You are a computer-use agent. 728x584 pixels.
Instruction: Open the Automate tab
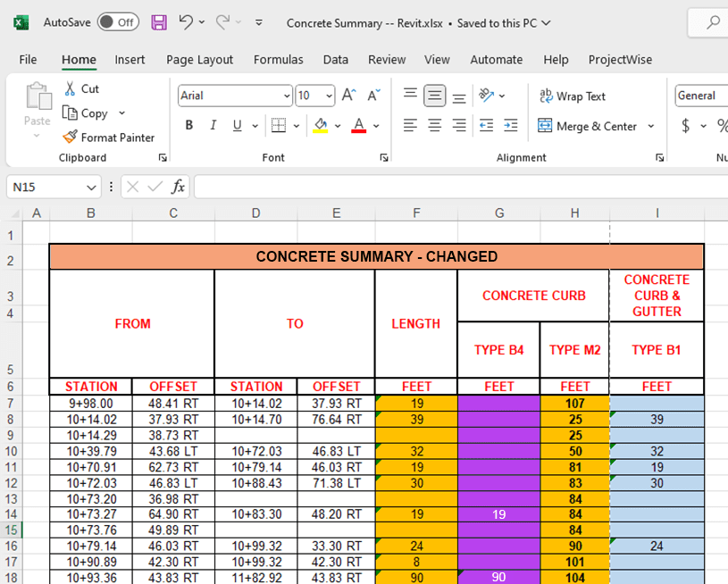pyautogui.click(x=497, y=60)
